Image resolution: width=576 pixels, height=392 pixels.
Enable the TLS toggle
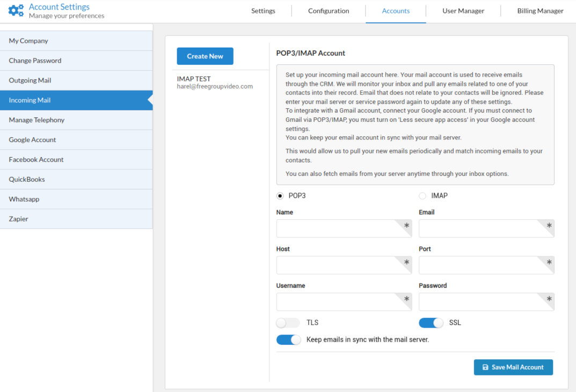[288, 322]
